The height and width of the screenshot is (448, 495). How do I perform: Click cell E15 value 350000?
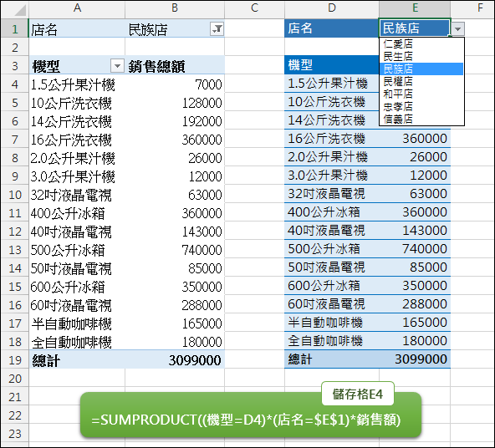pos(415,286)
